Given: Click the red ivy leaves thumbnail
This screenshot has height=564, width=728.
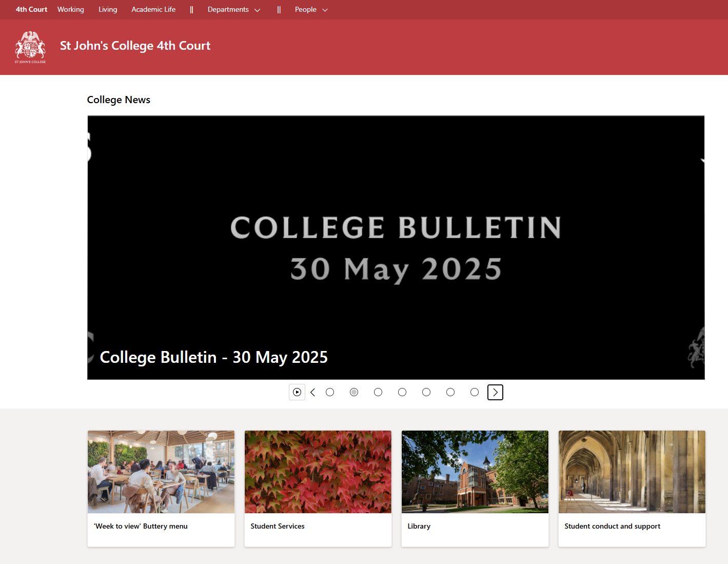Looking at the screenshot, I should click(x=318, y=472).
